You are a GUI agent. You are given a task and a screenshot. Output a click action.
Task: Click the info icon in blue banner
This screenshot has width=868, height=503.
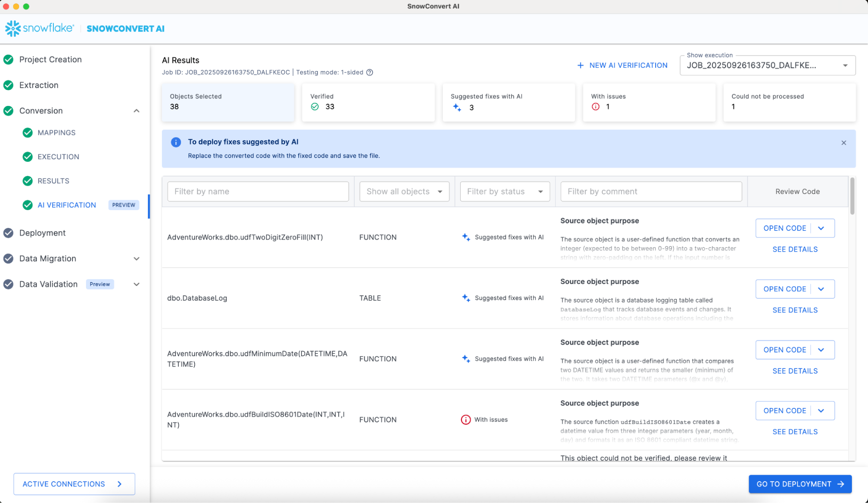click(x=176, y=142)
